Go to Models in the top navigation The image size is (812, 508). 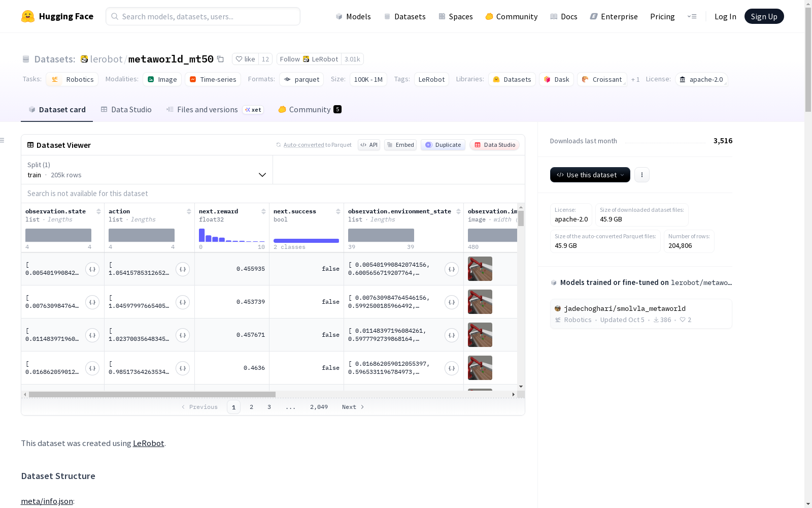pyautogui.click(x=353, y=16)
